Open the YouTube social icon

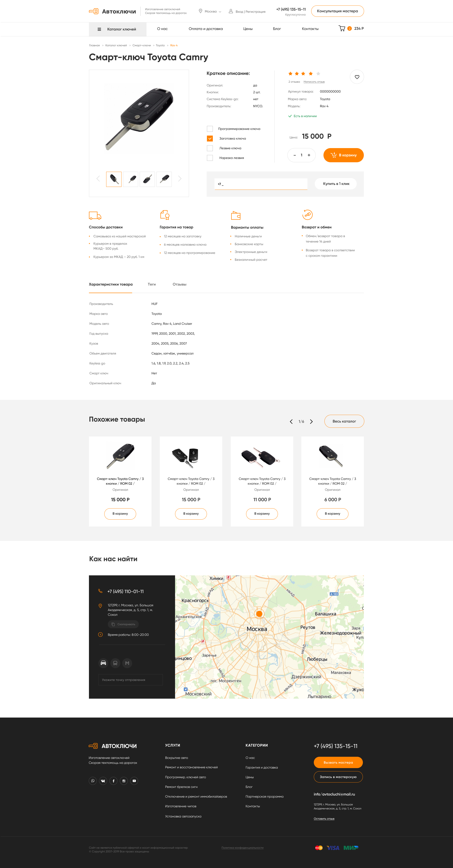pyautogui.click(x=134, y=781)
